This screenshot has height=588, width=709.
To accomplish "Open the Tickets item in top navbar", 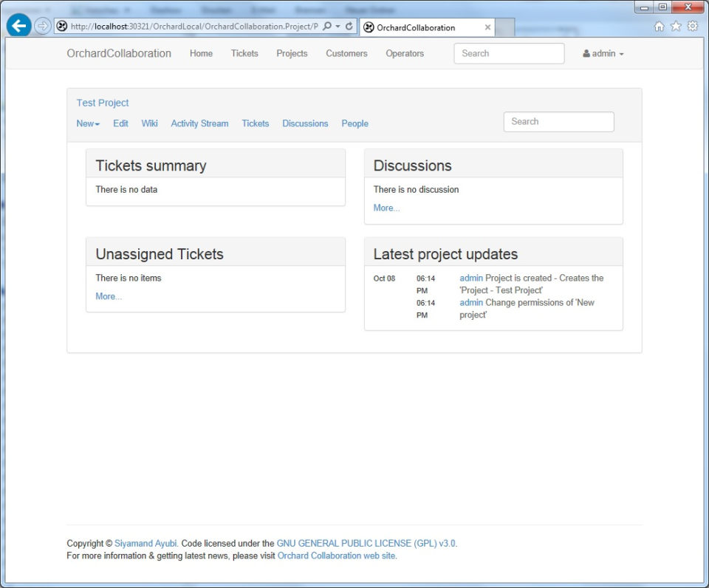I will tap(244, 53).
